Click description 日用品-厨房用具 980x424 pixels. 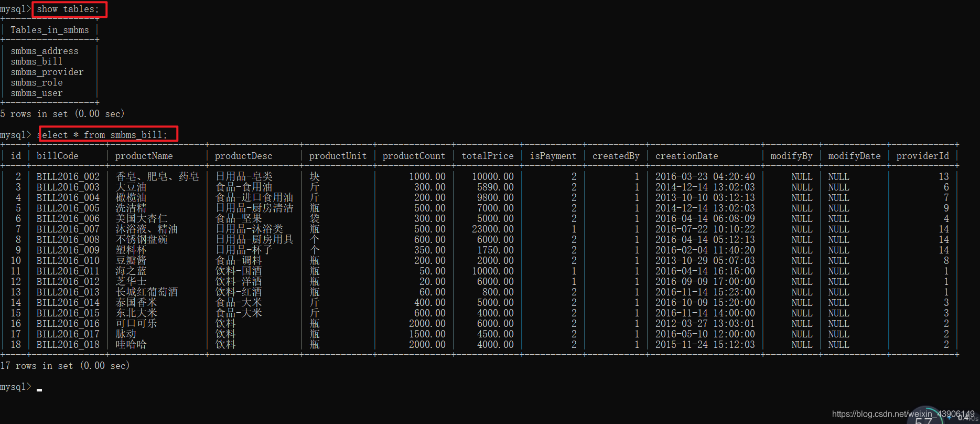(x=255, y=240)
